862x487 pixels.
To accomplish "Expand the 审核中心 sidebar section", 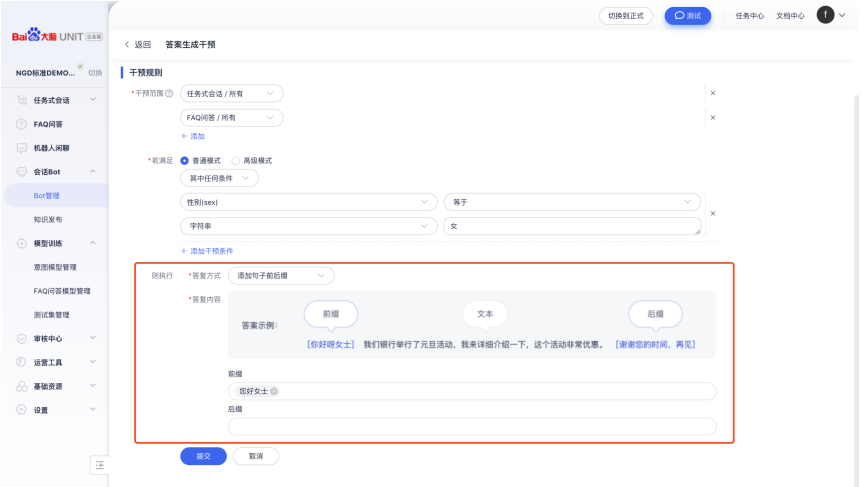I will pos(92,338).
